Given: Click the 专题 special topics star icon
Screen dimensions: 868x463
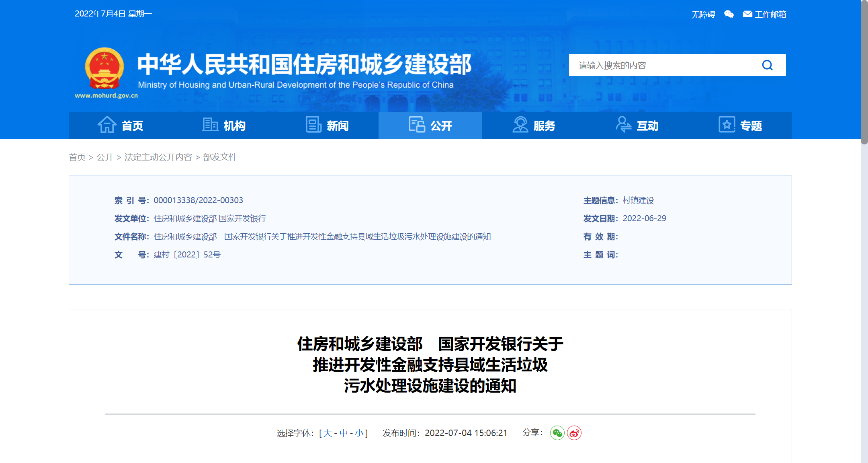Looking at the screenshot, I should click(x=727, y=125).
